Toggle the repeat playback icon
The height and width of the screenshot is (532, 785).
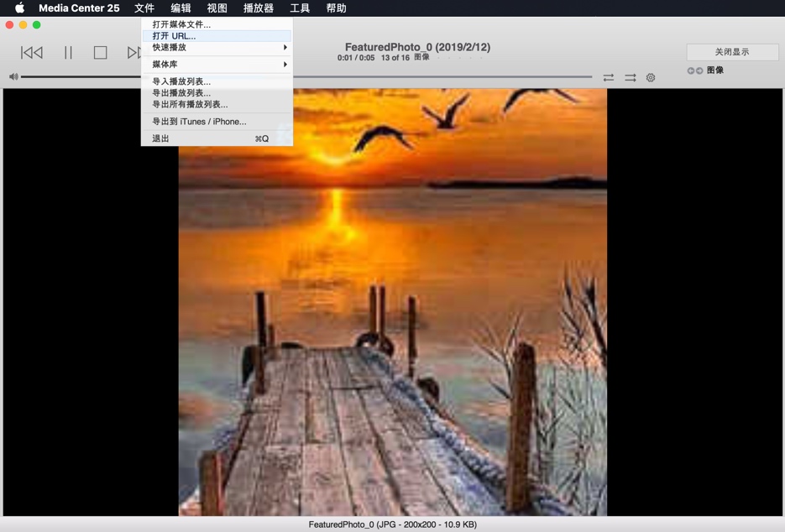tap(609, 78)
